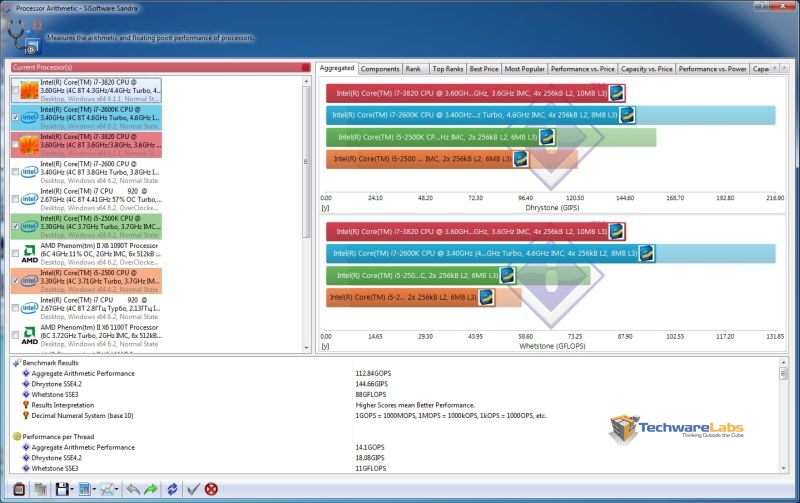Click processor list scrollbar down arrow
The width and height of the screenshot is (800, 503).
pyautogui.click(x=306, y=348)
